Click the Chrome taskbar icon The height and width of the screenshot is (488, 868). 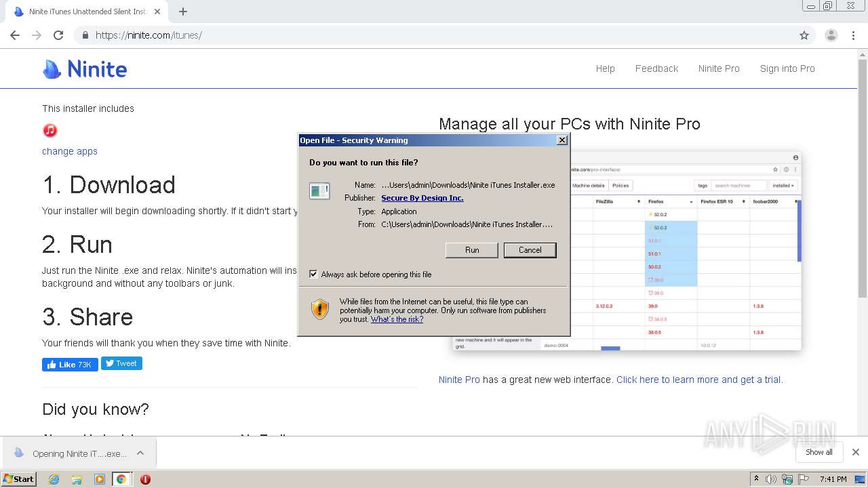(x=121, y=479)
